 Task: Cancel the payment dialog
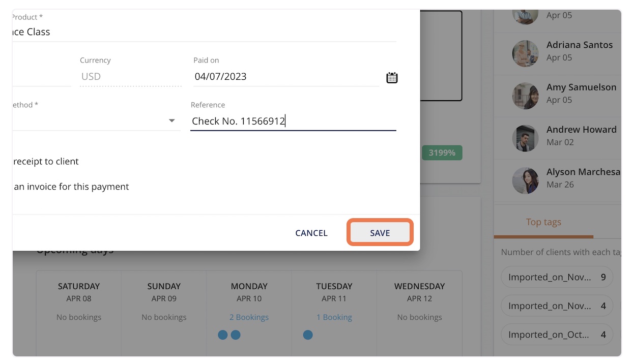pyautogui.click(x=311, y=233)
